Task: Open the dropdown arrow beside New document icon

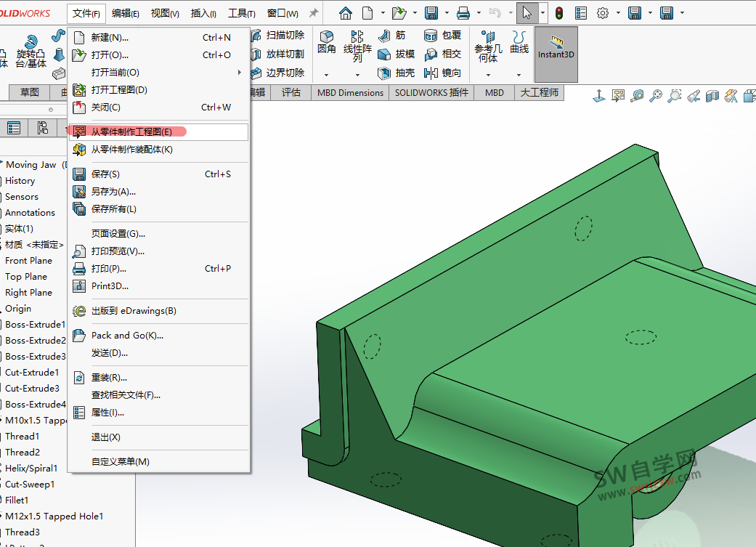Action: coord(383,13)
